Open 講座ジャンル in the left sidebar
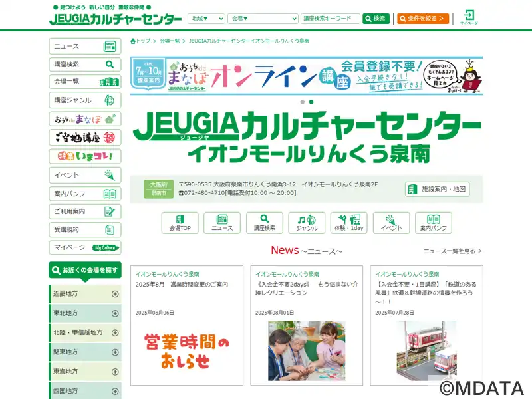532x399 pixels. click(x=85, y=100)
